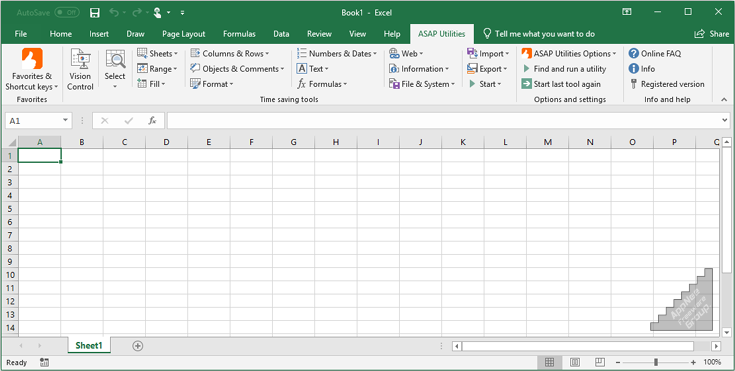
Task: Click Tell me what you want to do
Action: pyautogui.click(x=539, y=34)
